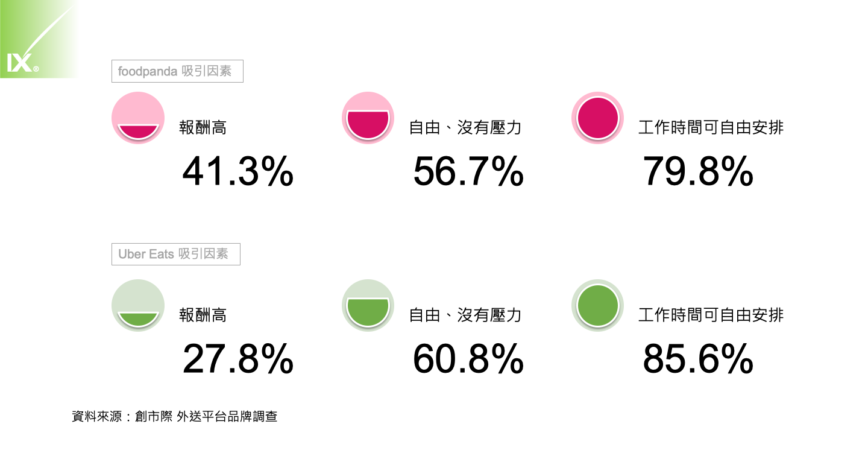Click the 資料來源 source citation text

click(x=175, y=416)
